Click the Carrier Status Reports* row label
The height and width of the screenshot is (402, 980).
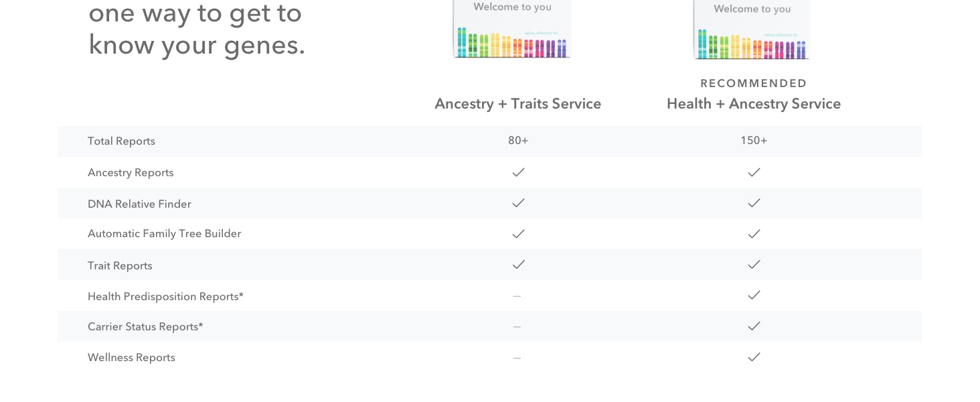tap(145, 327)
